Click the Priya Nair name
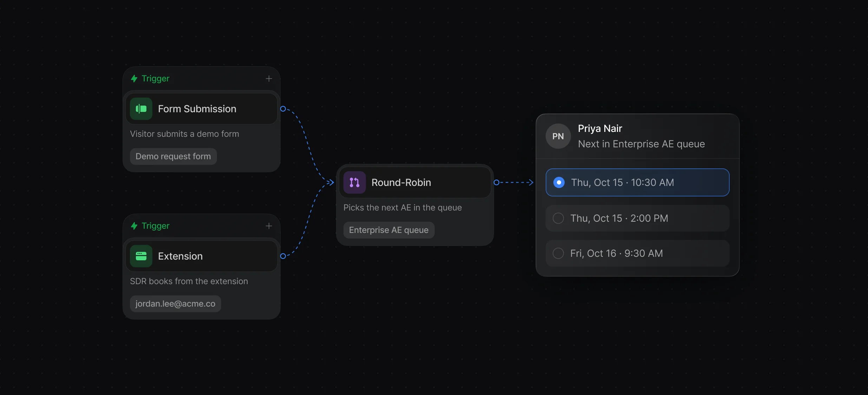The width and height of the screenshot is (868, 395). click(600, 128)
